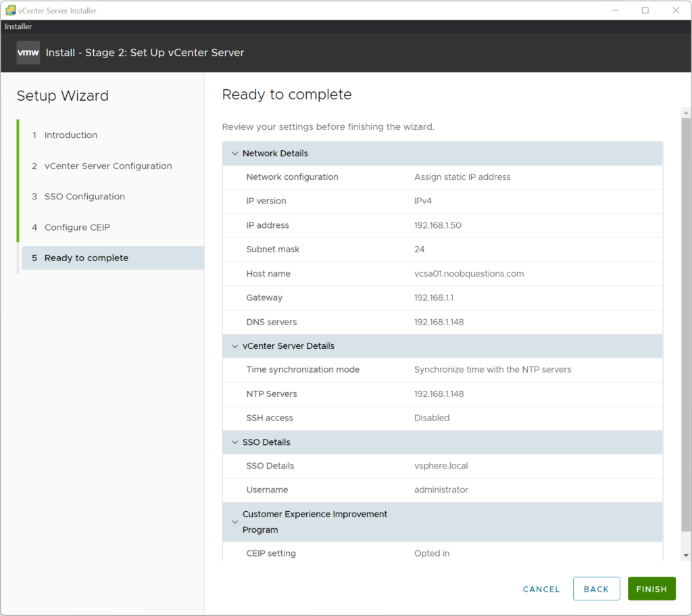The image size is (692, 616).
Task: Close the vCenter Server Installer window
Action: pos(676,10)
